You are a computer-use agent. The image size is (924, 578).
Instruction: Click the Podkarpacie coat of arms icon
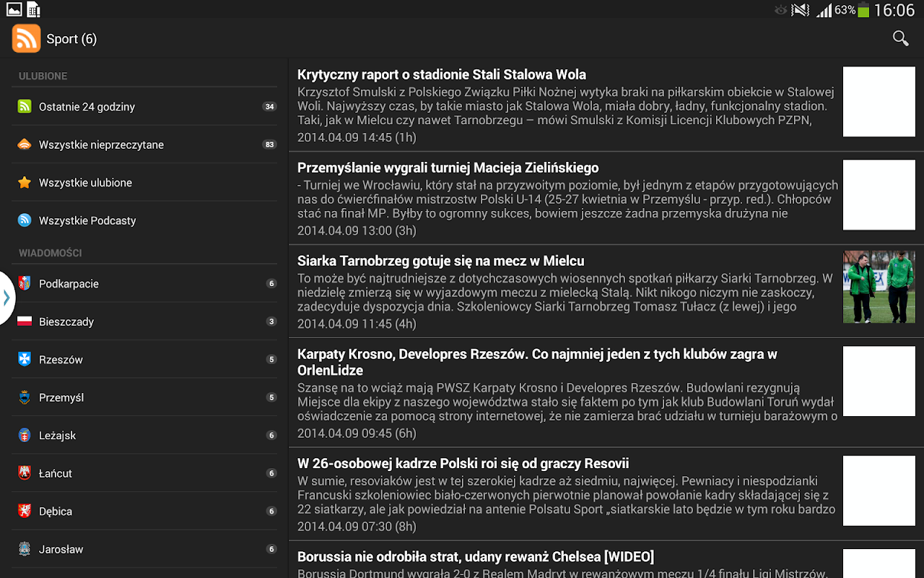25,283
